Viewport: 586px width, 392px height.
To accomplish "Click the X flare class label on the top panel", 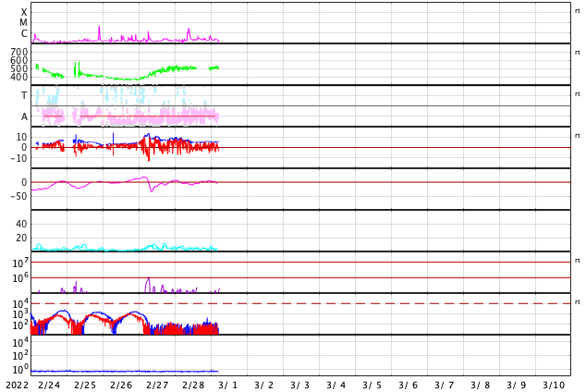I will point(24,12).
